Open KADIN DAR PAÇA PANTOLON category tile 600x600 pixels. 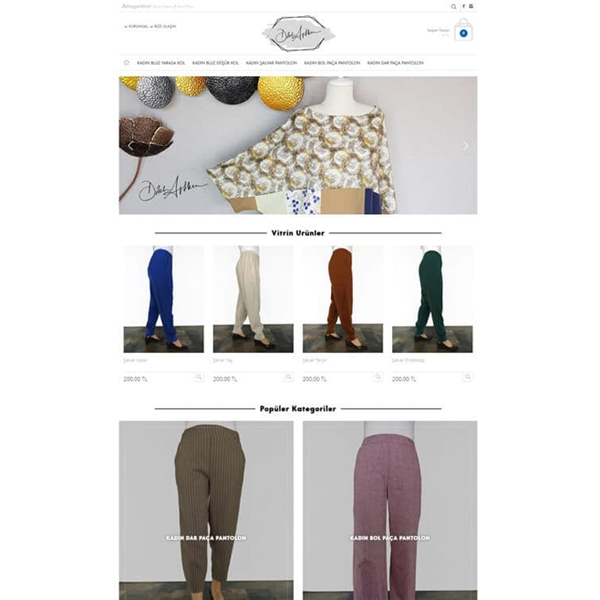(206, 510)
